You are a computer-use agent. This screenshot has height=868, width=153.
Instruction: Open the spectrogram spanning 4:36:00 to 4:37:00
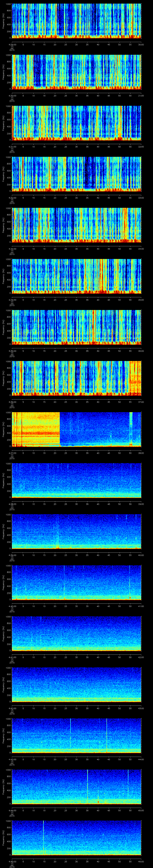(x=77, y=378)
